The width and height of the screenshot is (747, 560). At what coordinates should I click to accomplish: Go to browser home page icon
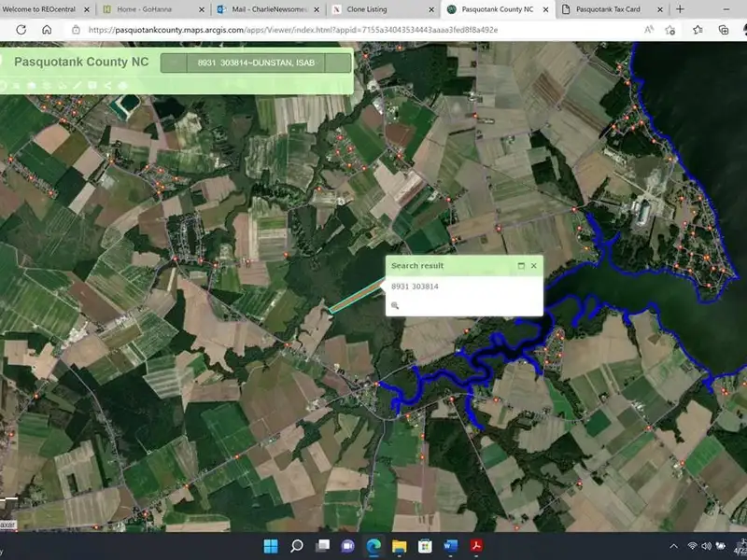[x=47, y=30]
